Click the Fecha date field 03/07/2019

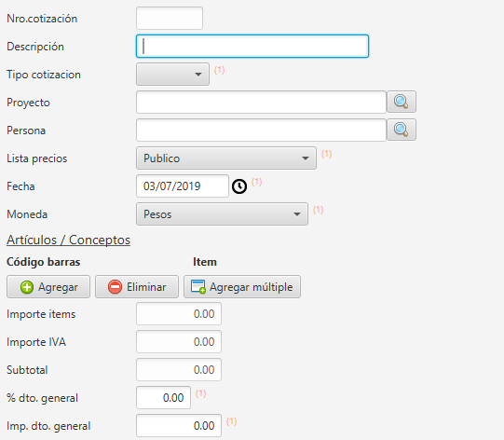pyautogui.click(x=183, y=186)
